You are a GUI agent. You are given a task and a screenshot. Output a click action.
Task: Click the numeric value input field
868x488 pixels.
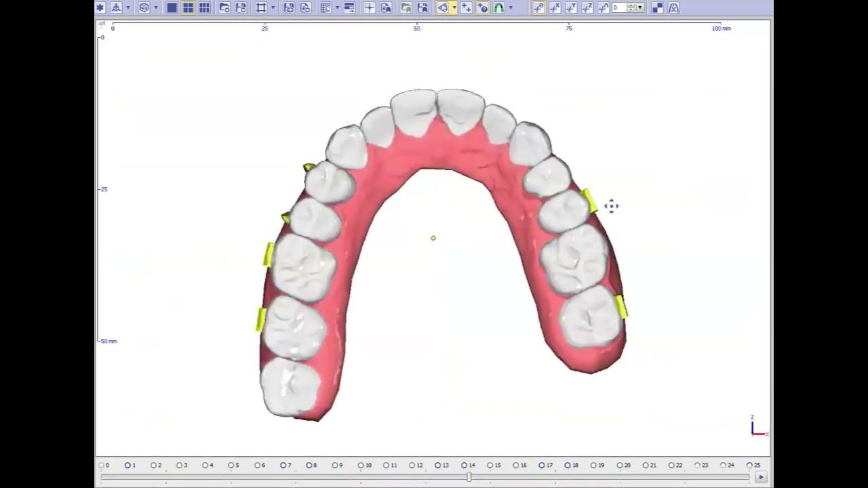pyautogui.click(x=619, y=8)
